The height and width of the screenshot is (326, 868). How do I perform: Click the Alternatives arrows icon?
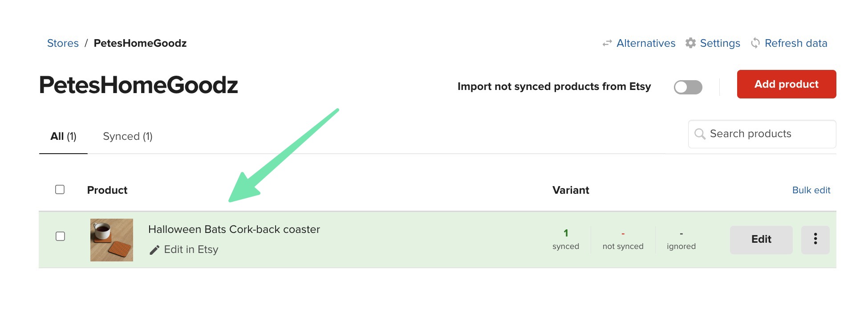coord(607,43)
